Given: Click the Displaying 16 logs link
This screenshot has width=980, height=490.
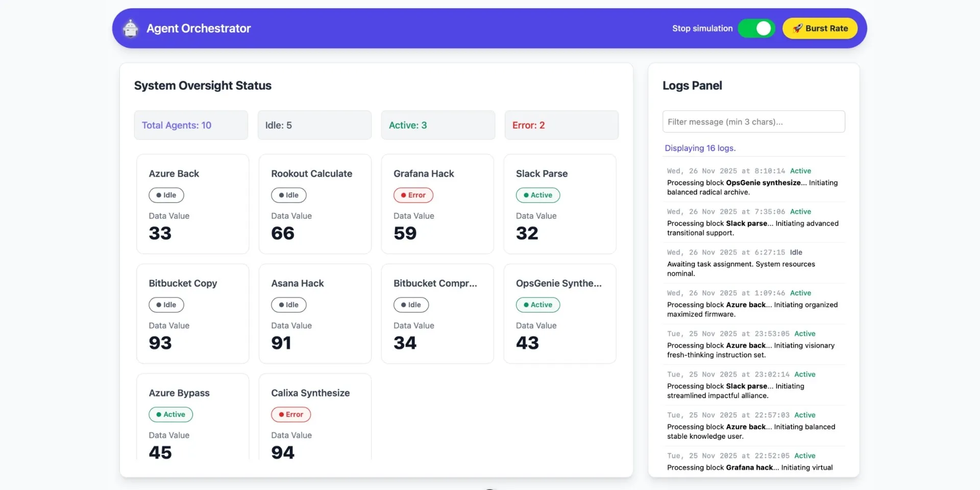Looking at the screenshot, I should [700, 148].
